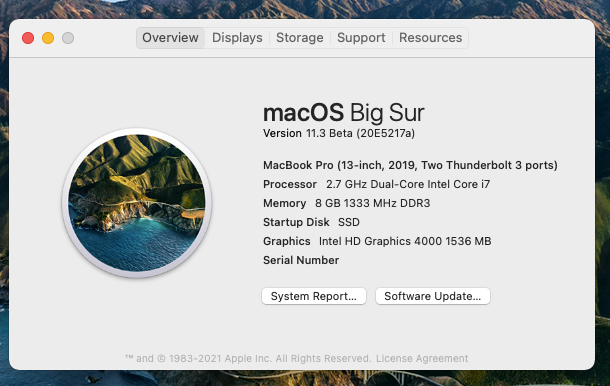Open the Displays tab

click(x=237, y=38)
